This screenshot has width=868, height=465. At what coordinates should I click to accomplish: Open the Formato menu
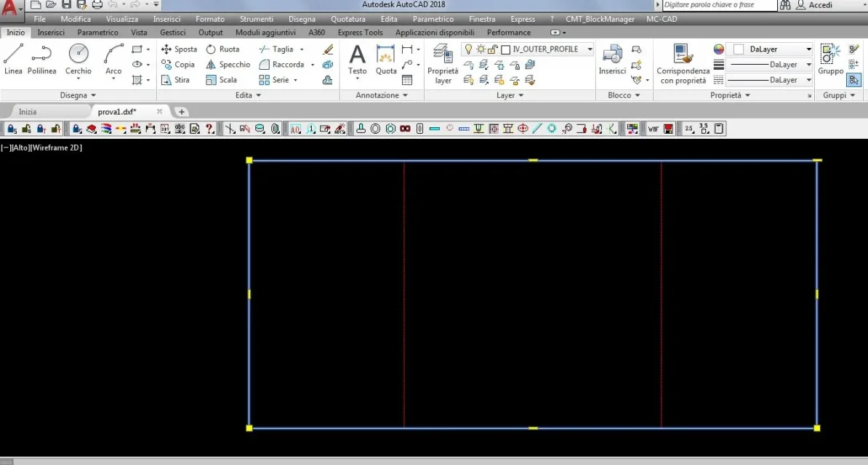[210, 19]
